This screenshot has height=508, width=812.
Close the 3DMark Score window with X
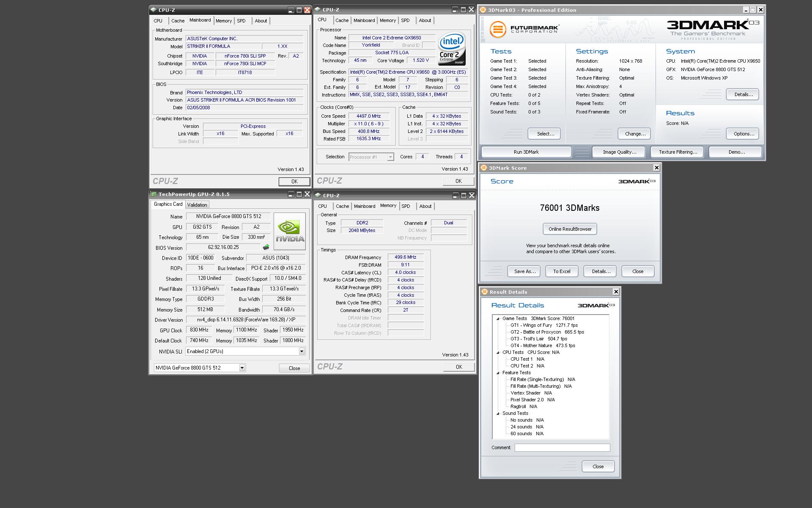coord(656,168)
